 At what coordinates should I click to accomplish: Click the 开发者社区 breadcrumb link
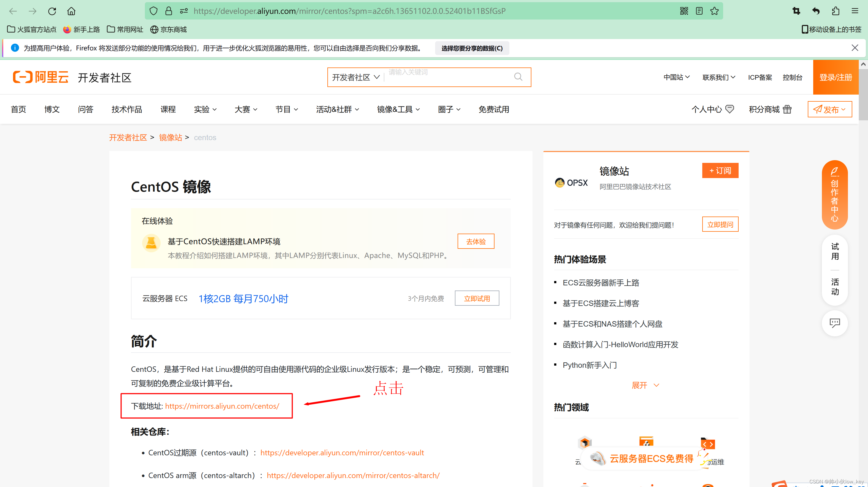point(128,137)
